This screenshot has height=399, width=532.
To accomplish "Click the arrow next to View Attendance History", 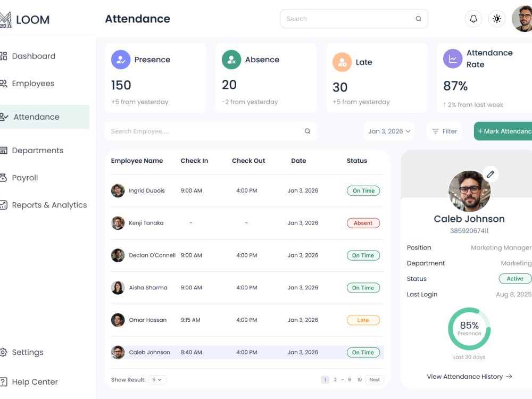I will coord(509,376).
